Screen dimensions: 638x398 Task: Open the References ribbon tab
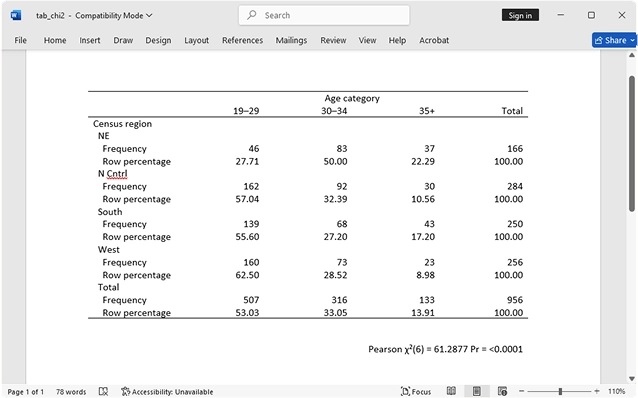(x=243, y=40)
